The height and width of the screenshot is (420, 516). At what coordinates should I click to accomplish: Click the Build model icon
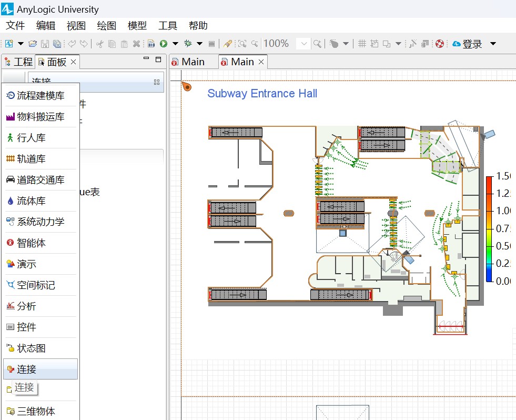click(151, 44)
